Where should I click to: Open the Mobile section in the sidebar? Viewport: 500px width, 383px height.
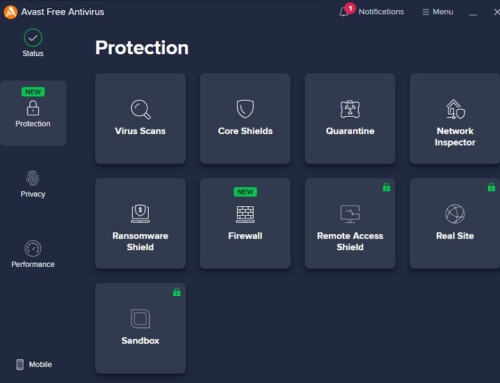[x=34, y=364]
